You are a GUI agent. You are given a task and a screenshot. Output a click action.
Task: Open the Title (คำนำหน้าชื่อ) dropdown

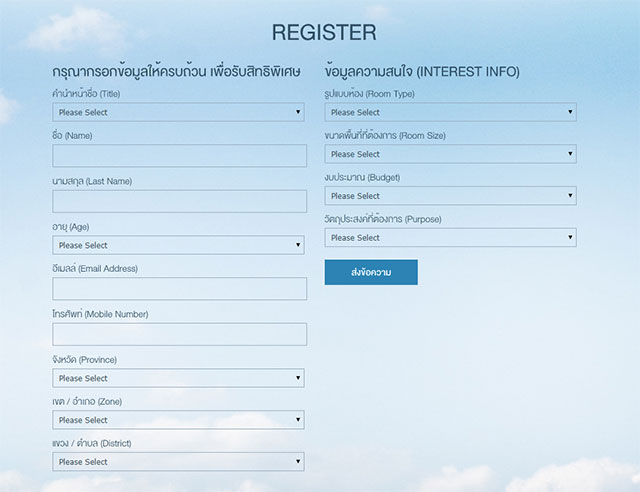(x=178, y=112)
